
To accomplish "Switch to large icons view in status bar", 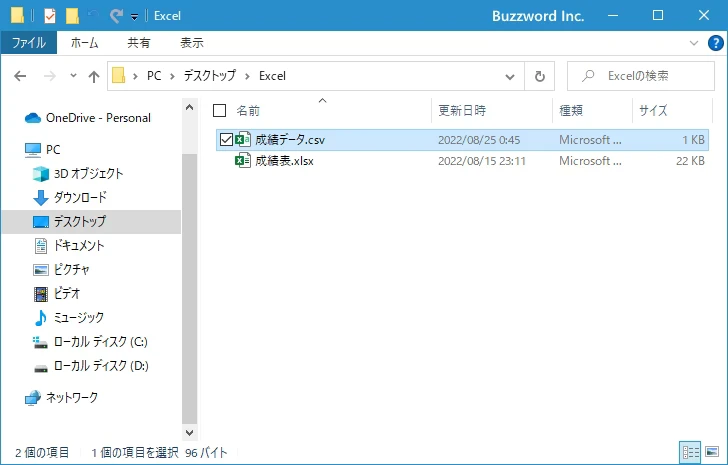I will [712, 452].
